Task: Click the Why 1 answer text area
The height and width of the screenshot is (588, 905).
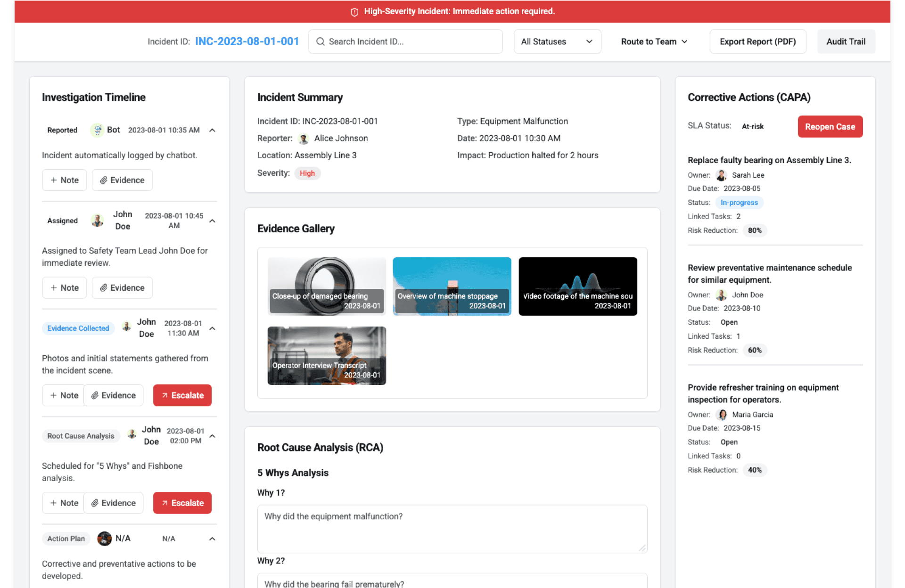Action: (x=452, y=529)
